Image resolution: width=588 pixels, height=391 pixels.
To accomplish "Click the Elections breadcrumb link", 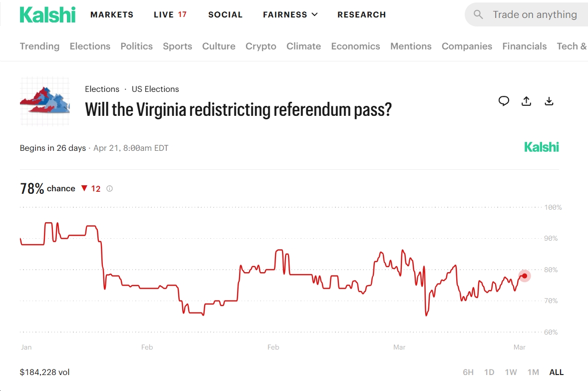I will pos(102,89).
